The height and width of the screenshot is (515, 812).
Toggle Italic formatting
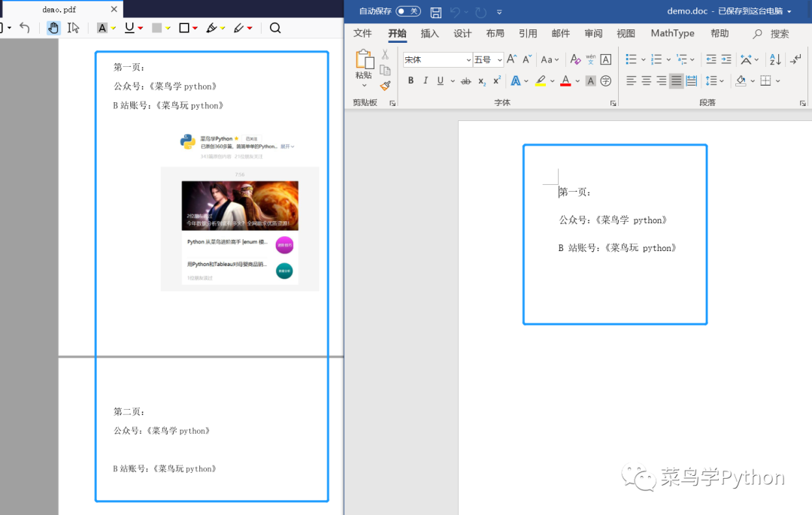click(x=426, y=80)
